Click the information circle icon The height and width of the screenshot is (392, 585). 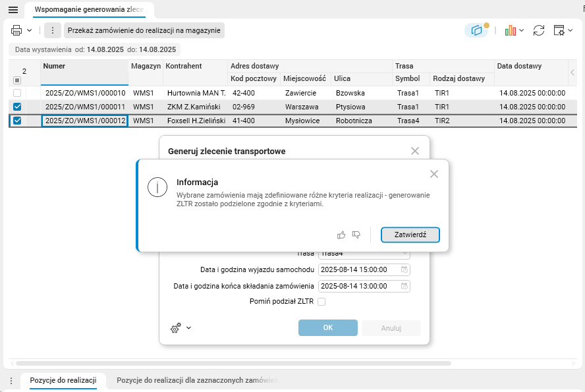coord(157,187)
